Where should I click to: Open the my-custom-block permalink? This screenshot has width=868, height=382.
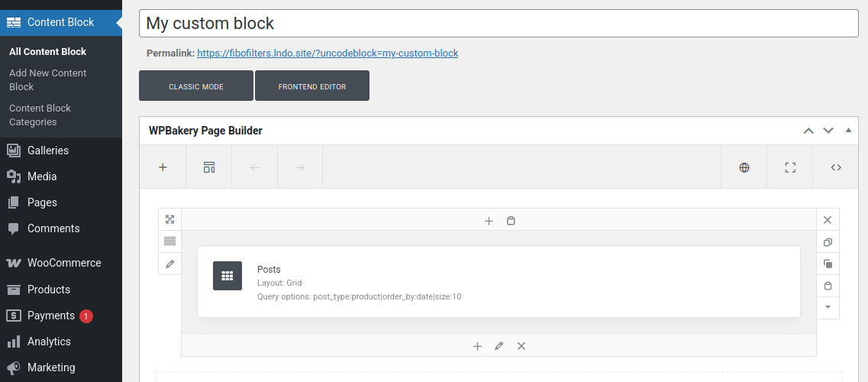point(328,53)
